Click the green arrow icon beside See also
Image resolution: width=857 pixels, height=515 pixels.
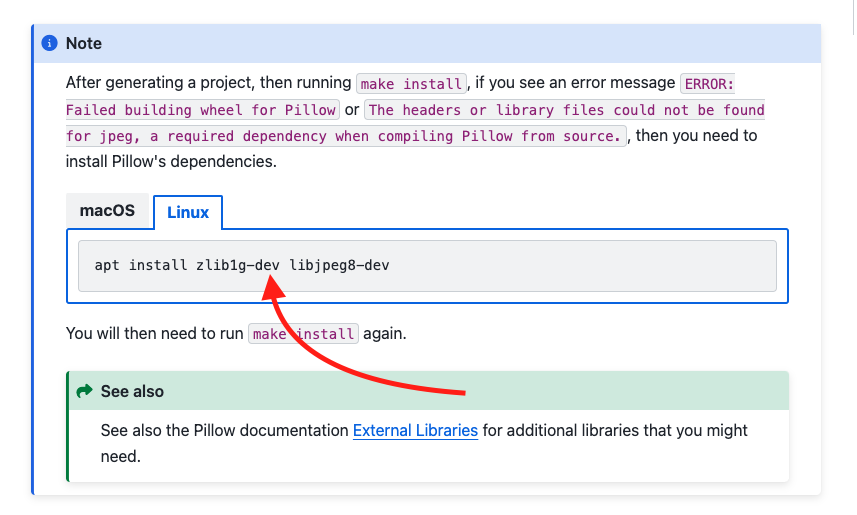tap(84, 391)
